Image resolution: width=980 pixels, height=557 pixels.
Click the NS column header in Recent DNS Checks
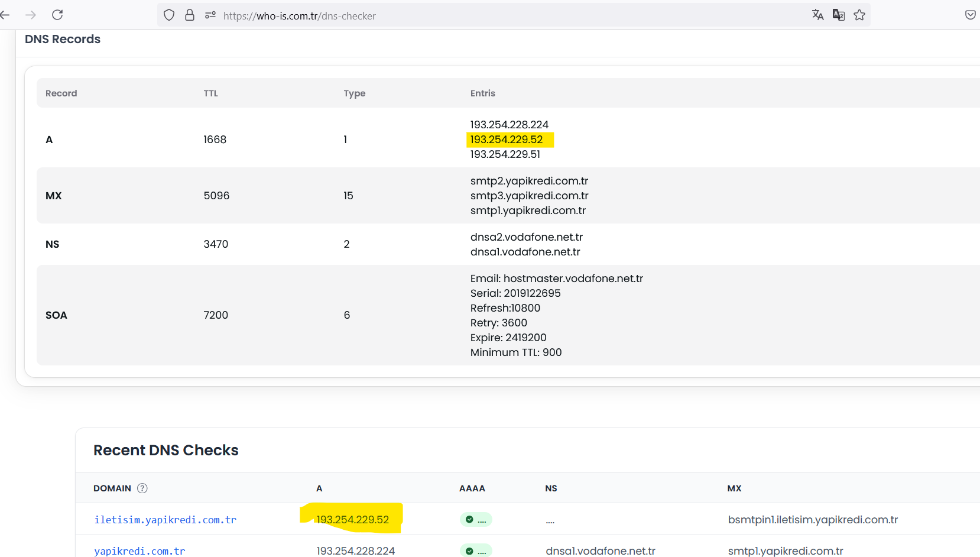(x=551, y=488)
